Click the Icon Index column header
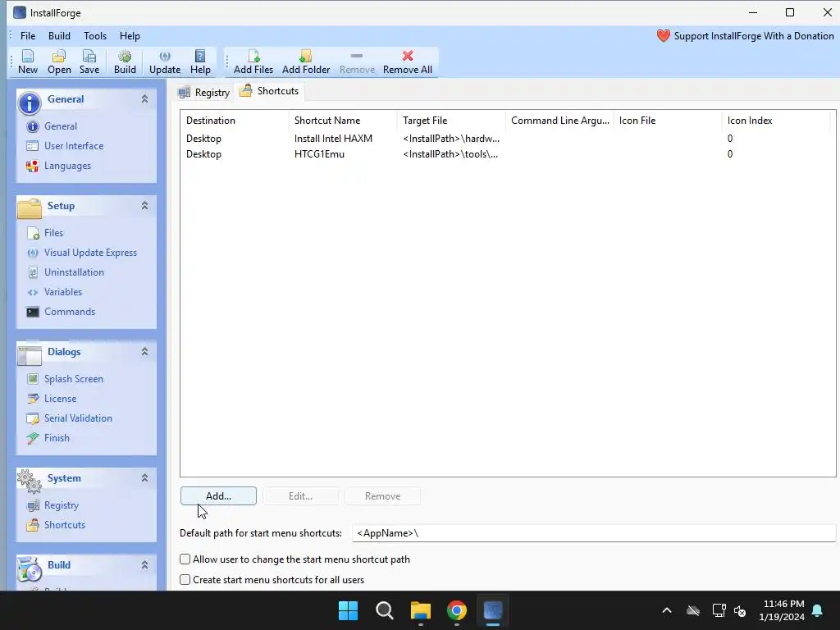The height and width of the screenshot is (630, 840). (x=776, y=121)
